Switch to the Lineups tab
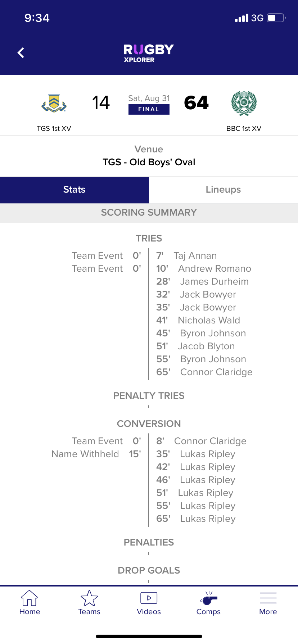Screen dimensions: 298x644 pyautogui.click(x=223, y=190)
